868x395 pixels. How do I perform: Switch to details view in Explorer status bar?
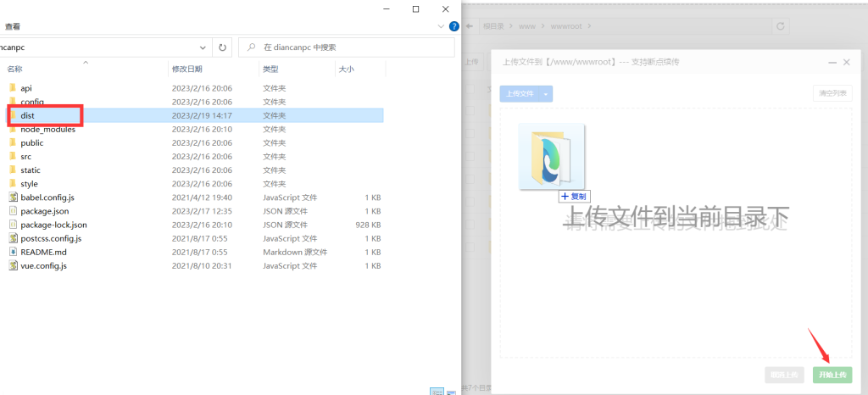pos(437,391)
